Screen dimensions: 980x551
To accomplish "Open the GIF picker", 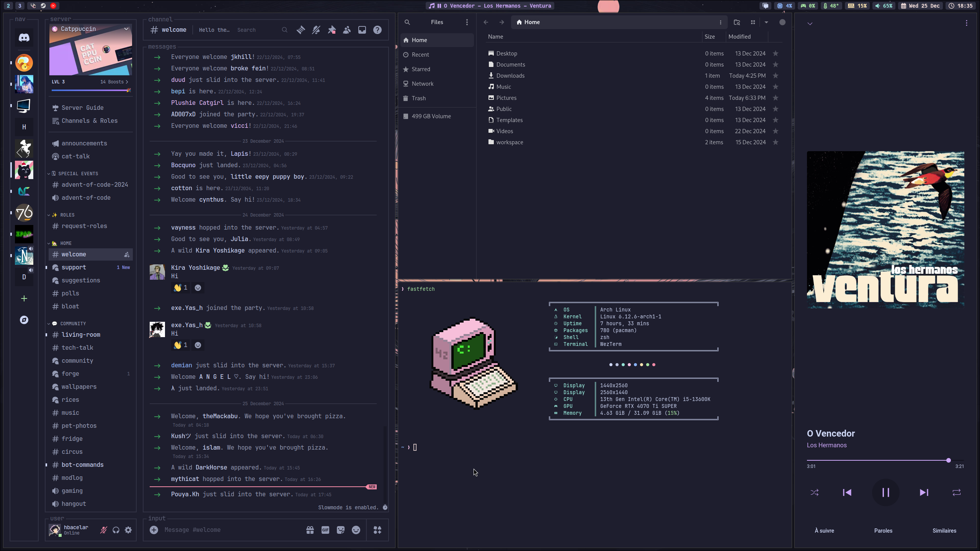I will 325,530.
